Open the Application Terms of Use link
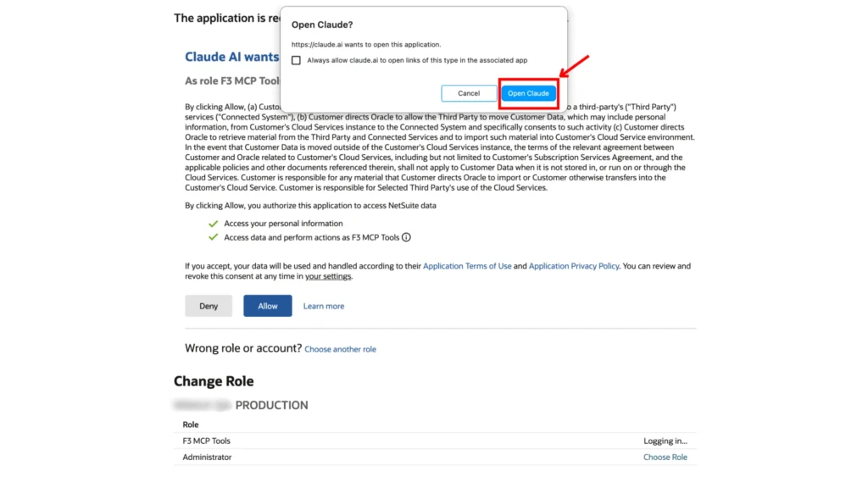The width and height of the screenshot is (868, 488). pyautogui.click(x=467, y=266)
